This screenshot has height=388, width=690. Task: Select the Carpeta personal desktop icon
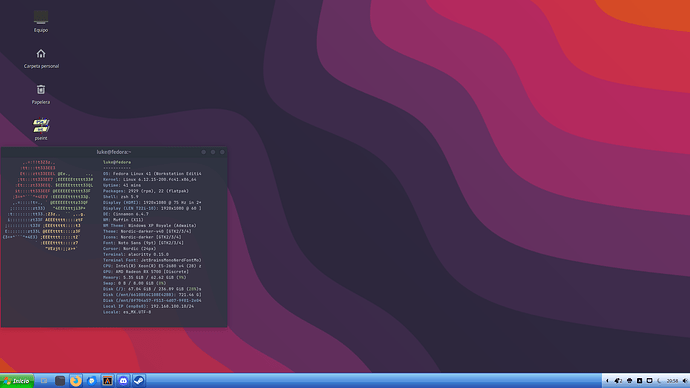click(41, 58)
